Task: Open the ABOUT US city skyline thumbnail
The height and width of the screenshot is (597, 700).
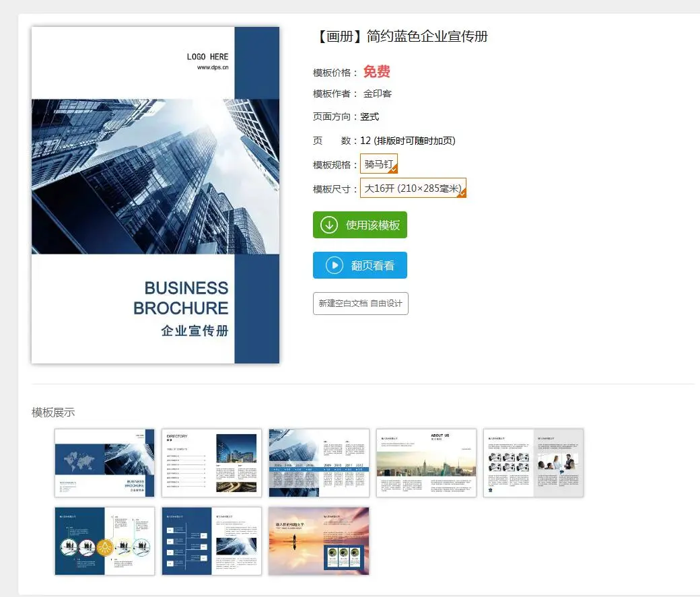Action: 426,463
